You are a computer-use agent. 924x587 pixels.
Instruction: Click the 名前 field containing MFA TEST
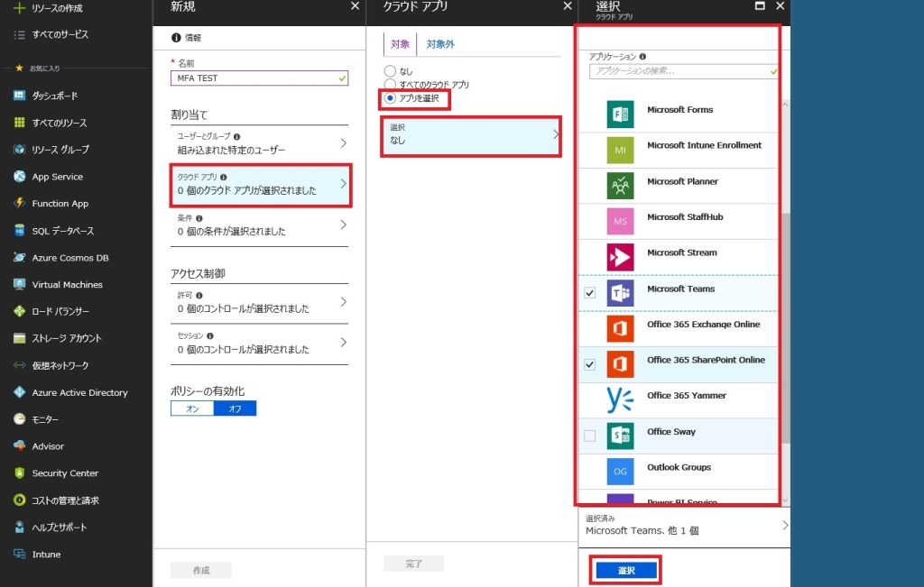tap(259, 78)
